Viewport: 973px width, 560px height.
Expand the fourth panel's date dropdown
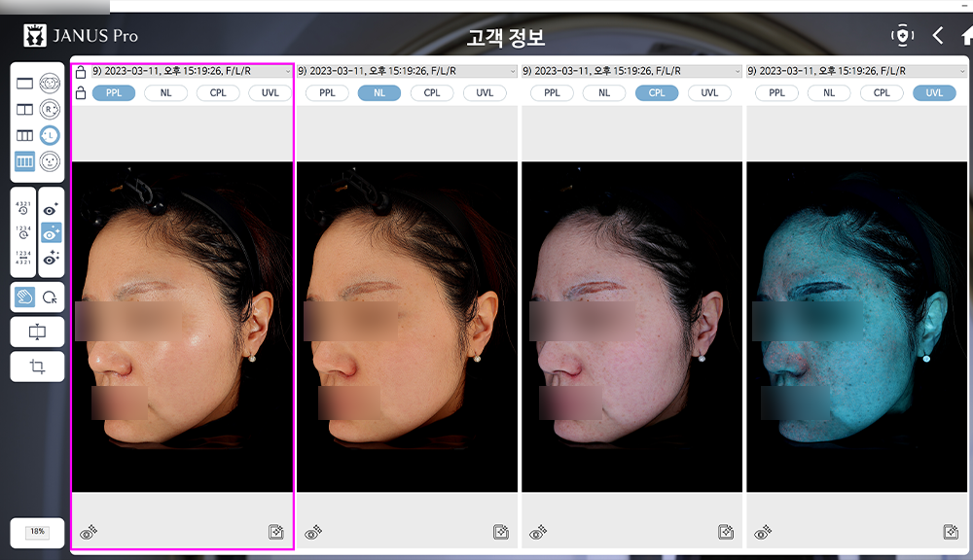[x=962, y=71]
